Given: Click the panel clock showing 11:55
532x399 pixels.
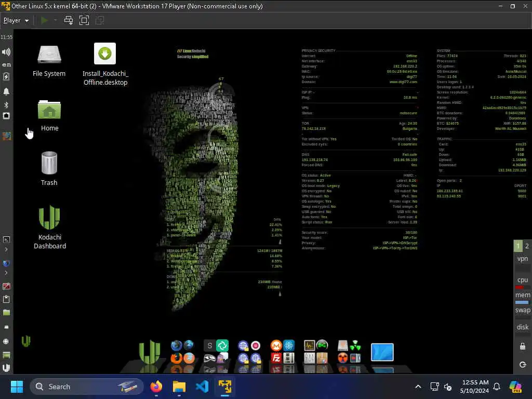Looking at the screenshot, I should [6, 37].
